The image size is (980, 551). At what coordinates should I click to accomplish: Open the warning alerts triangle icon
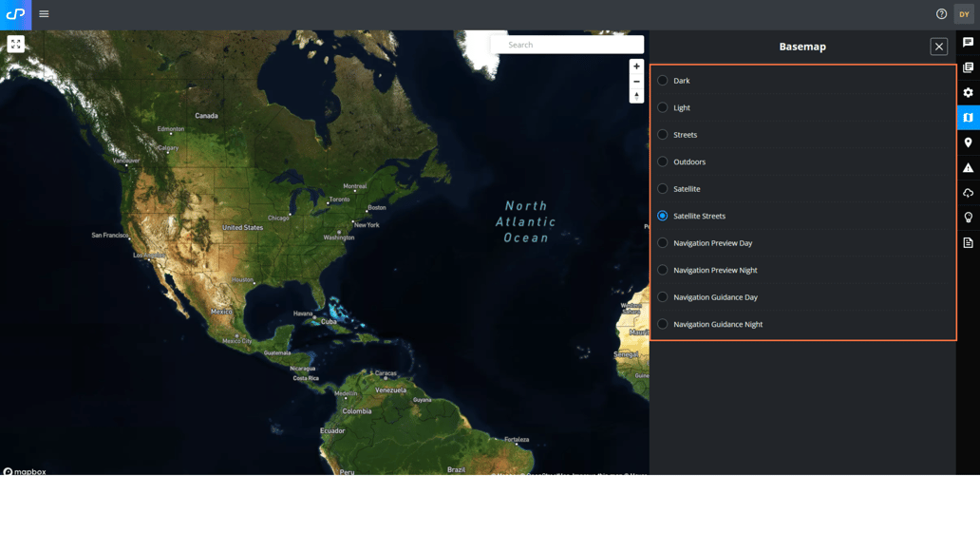click(x=968, y=168)
